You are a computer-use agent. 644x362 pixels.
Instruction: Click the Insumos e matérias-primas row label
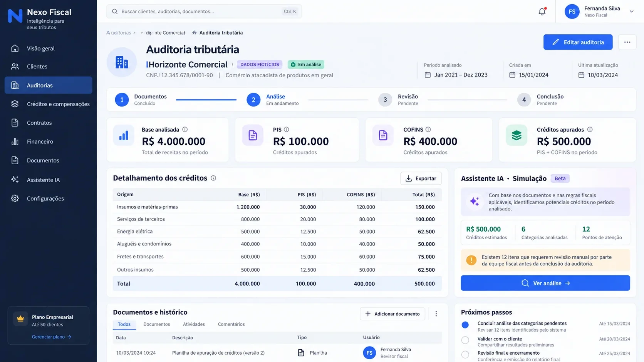[148, 207]
